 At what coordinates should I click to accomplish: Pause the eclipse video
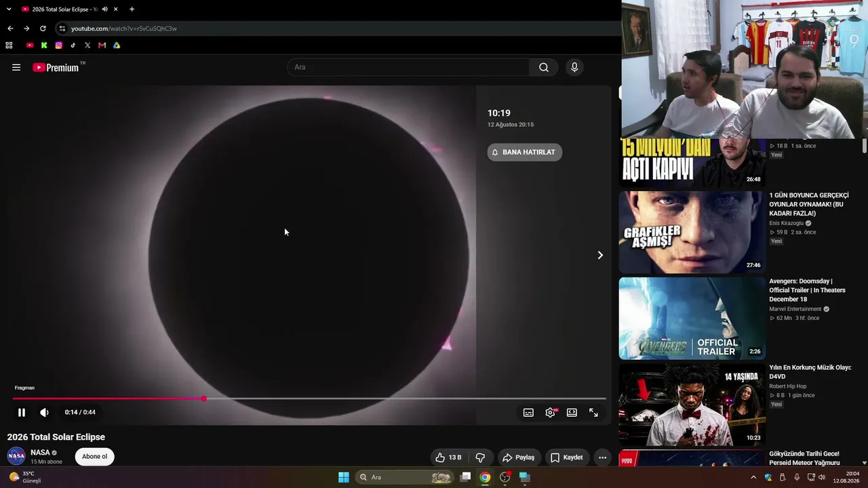point(22,412)
